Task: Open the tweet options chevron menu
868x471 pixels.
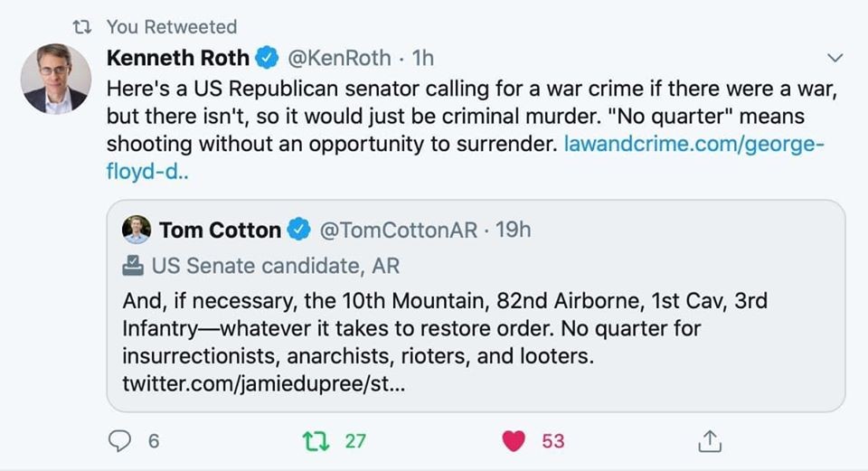Action: point(835,59)
